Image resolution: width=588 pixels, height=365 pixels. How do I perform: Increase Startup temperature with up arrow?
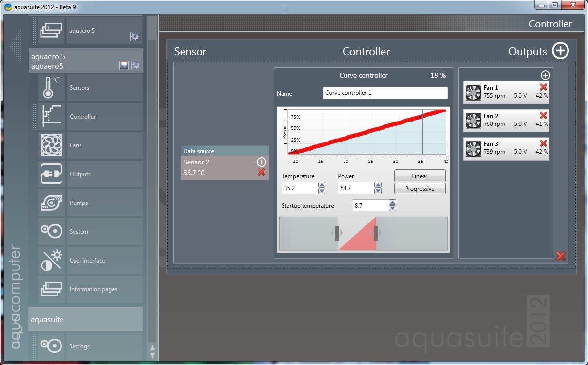pyautogui.click(x=392, y=203)
